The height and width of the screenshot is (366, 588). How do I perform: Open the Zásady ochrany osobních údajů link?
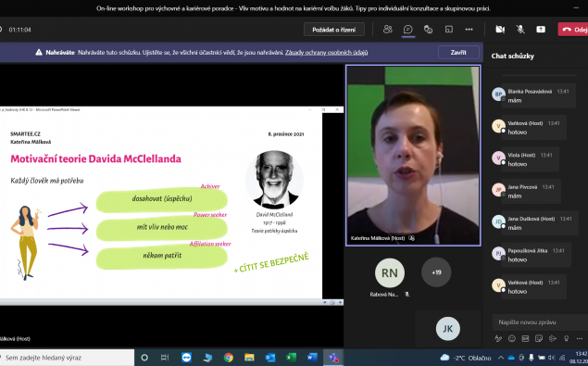(x=326, y=53)
